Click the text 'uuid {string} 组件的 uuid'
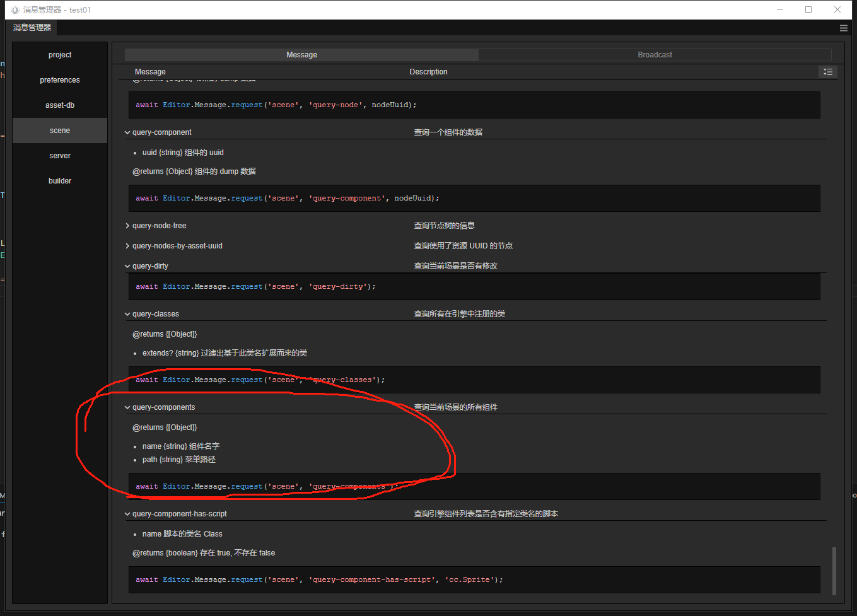 tap(183, 153)
